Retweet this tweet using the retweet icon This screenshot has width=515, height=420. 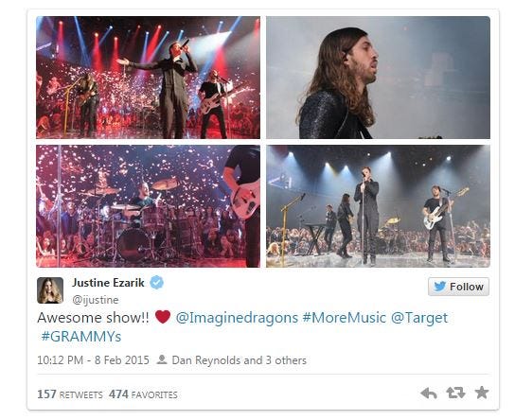[x=456, y=393]
